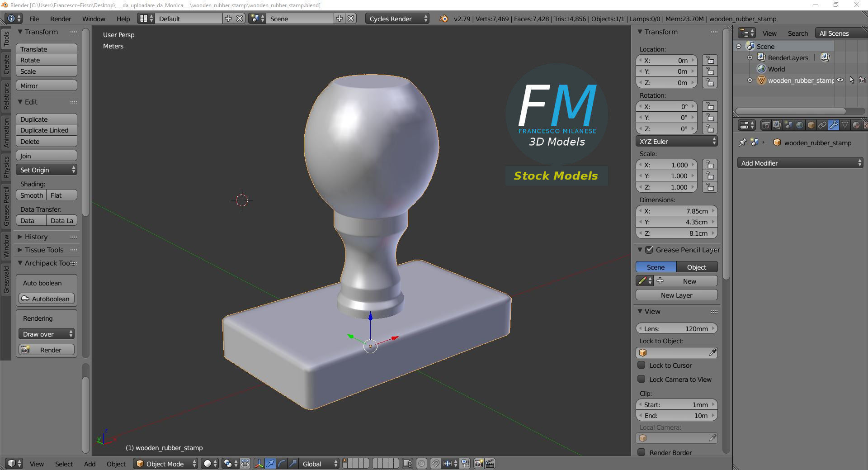The image size is (868, 470).
Task: Toggle selectability arrow for wooden_rubber_stamp in the outliner
Action: [852, 80]
